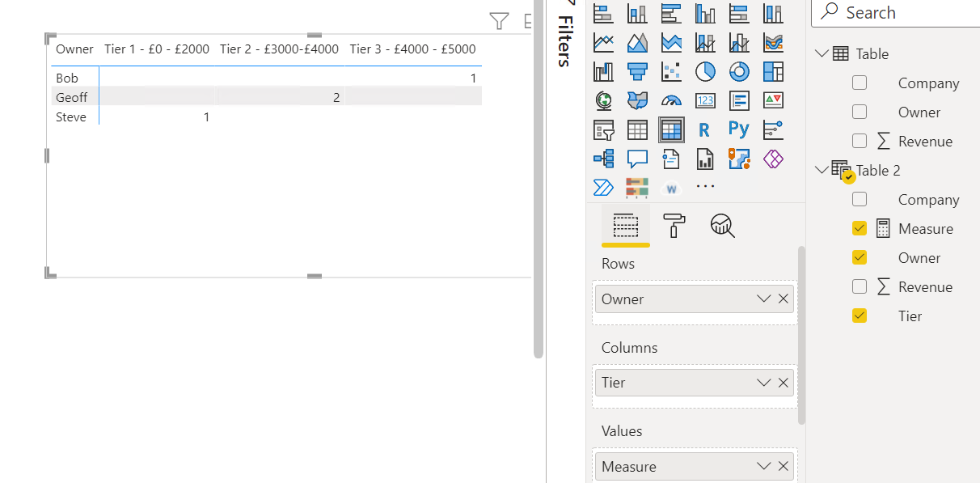The height and width of the screenshot is (483, 980).
Task: Select the Funnel chart visual
Action: tap(637, 71)
